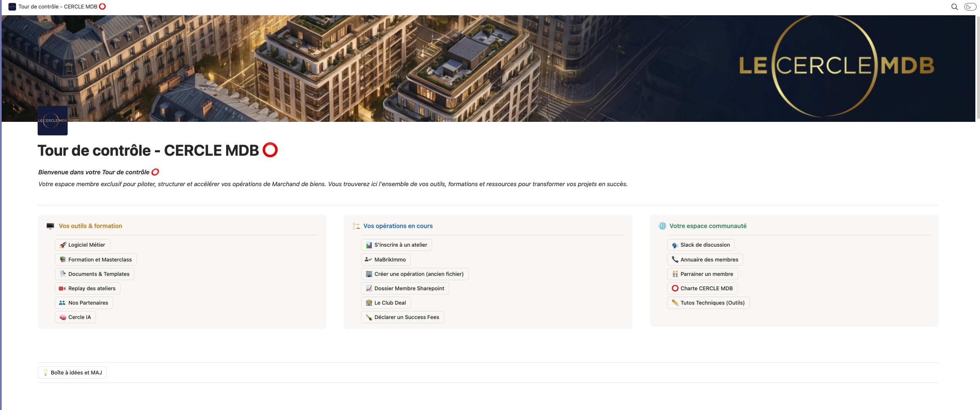Click the Annuaire des membres phone icon
980x410 pixels.
point(675,260)
